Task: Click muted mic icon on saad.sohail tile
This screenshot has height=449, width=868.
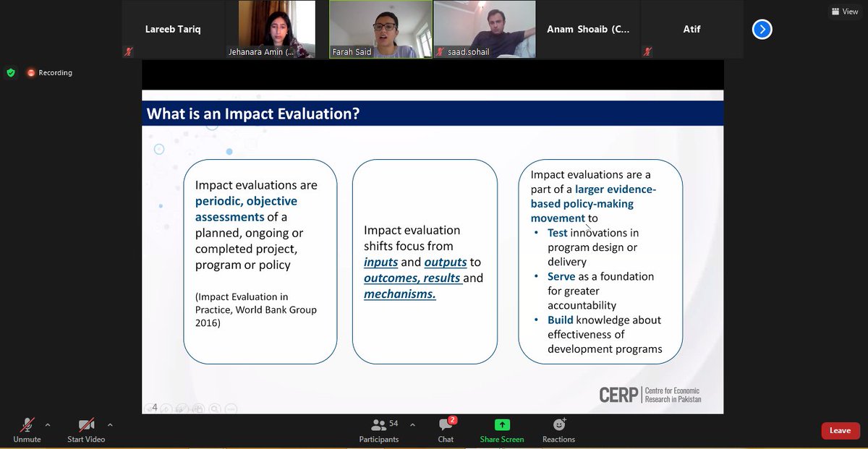Action: pyautogui.click(x=439, y=52)
